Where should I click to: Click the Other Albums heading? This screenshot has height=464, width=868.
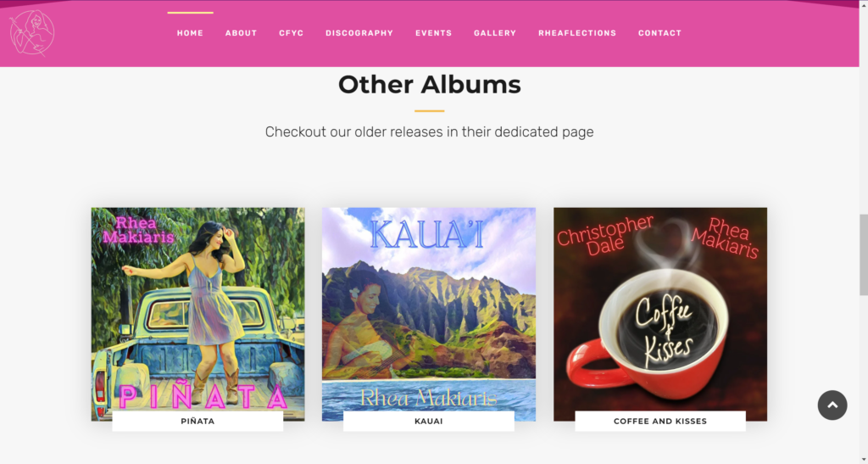(x=430, y=85)
